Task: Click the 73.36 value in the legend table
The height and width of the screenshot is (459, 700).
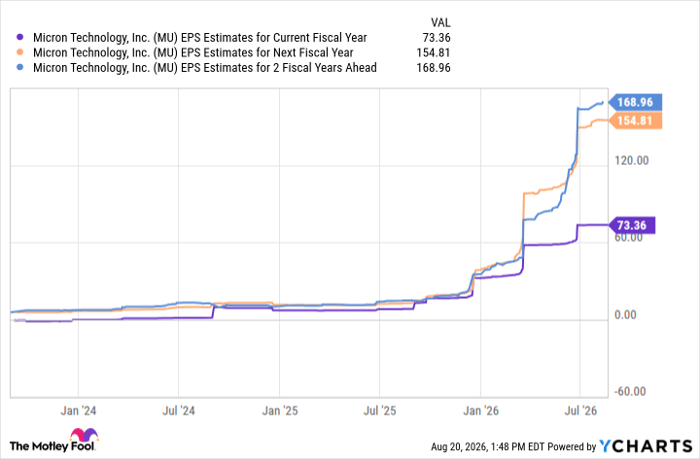Action: (436, 38)
